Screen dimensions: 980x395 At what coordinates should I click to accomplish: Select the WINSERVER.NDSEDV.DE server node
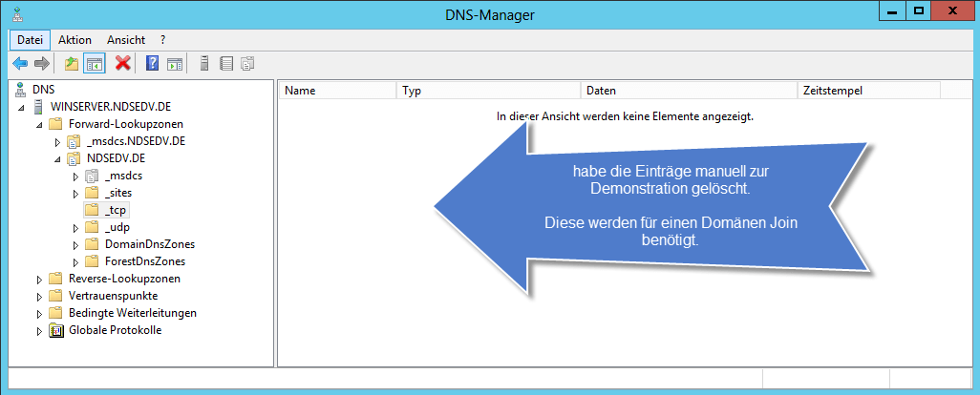click(110, 107)
